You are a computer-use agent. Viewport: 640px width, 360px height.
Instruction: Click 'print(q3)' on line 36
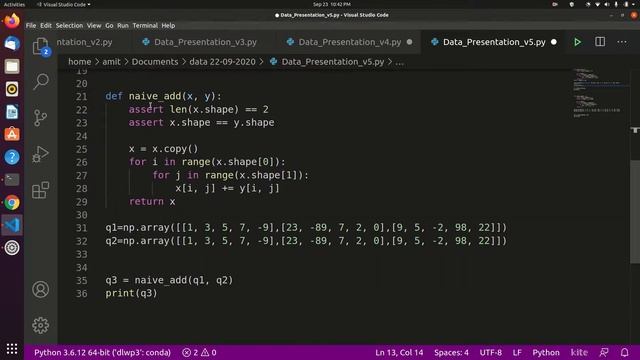coord(131,293)
